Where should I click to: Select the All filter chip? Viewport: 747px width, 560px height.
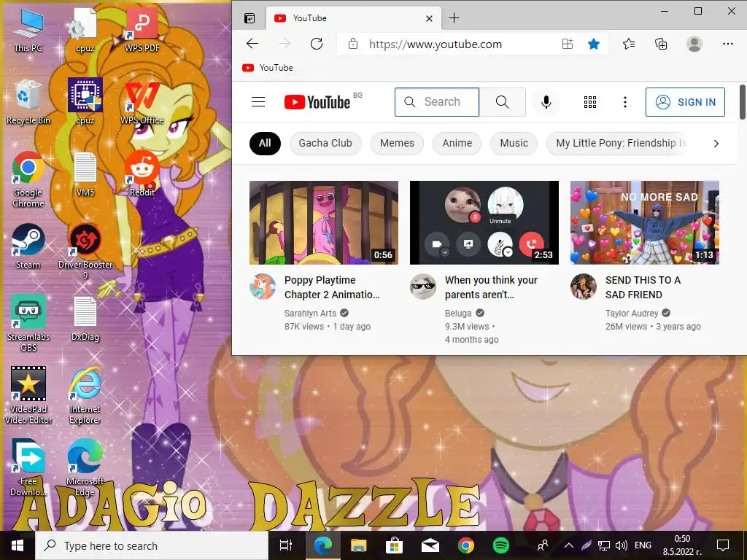click(x=265, y=144)
